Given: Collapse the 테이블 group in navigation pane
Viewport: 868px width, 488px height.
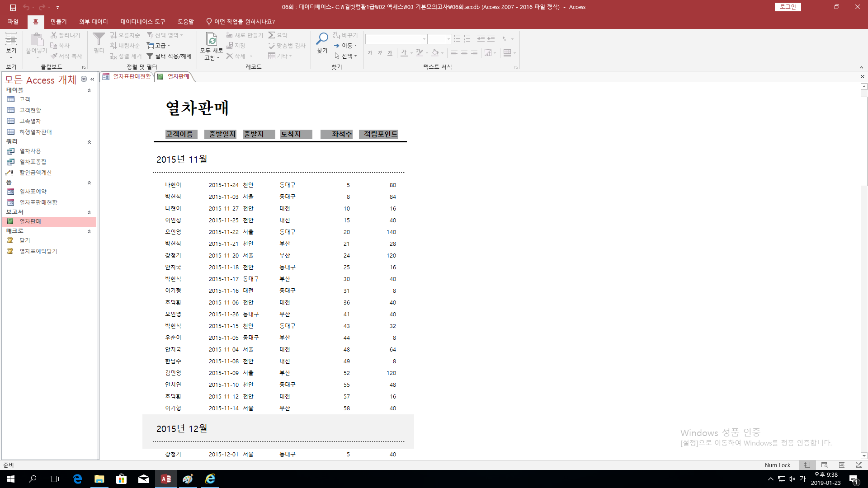Looking at the screenshot, I should pos(89,90).
